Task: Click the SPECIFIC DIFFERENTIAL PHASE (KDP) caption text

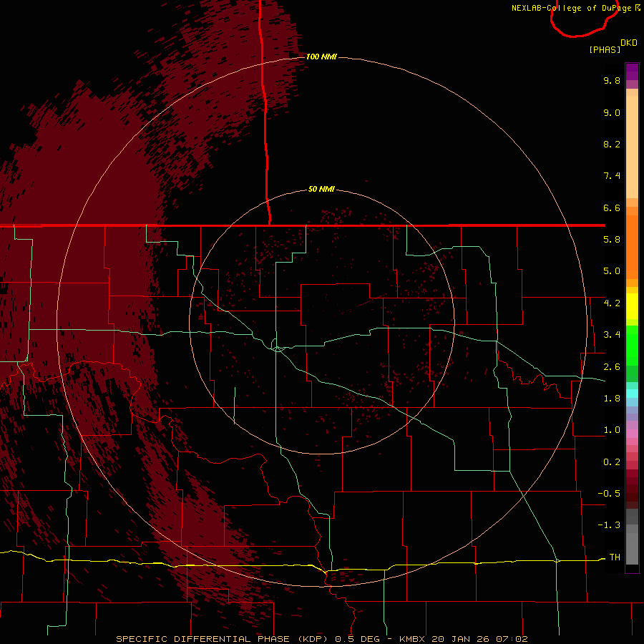Action: pos(223,639)
